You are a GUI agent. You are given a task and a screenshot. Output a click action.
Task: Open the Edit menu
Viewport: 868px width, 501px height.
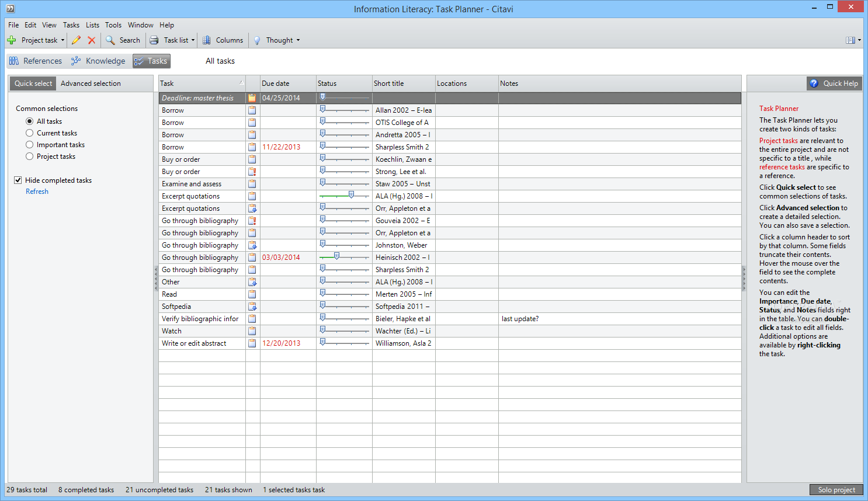30,25
